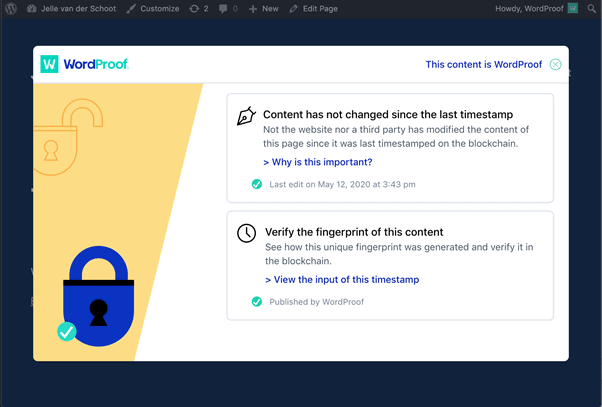
Task: Click the admin bar search magnifier
Action: [591, 8]
